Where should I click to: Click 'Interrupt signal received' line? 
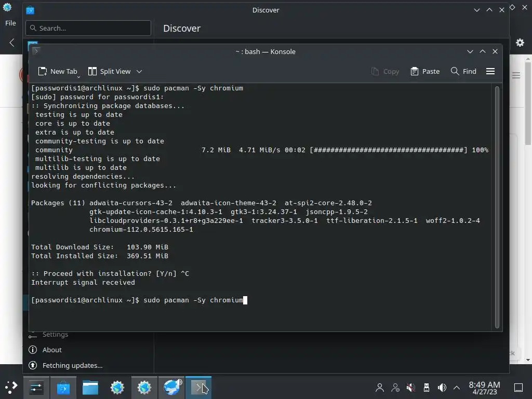[x=83, y=282]
